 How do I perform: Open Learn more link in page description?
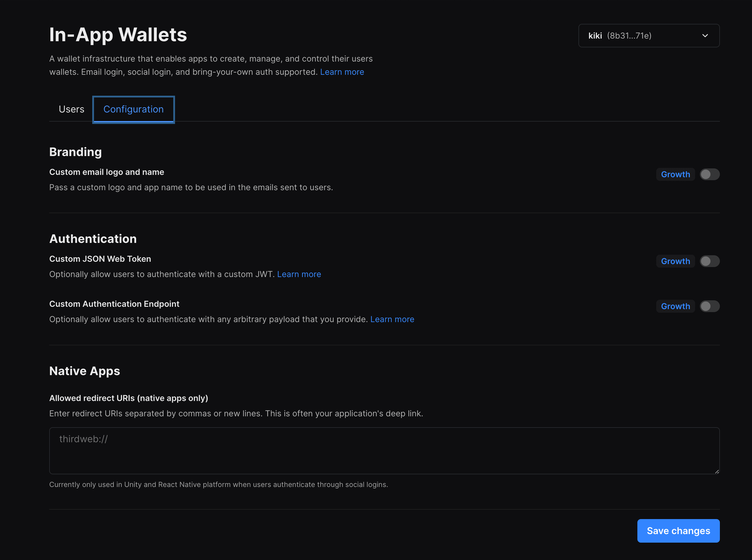[342, 72]
